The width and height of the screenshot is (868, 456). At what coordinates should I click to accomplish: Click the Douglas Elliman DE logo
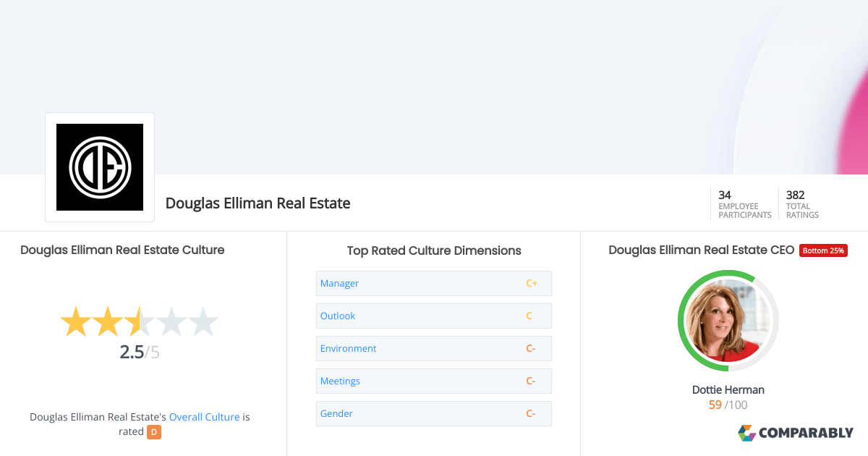(x=100, y=167)
